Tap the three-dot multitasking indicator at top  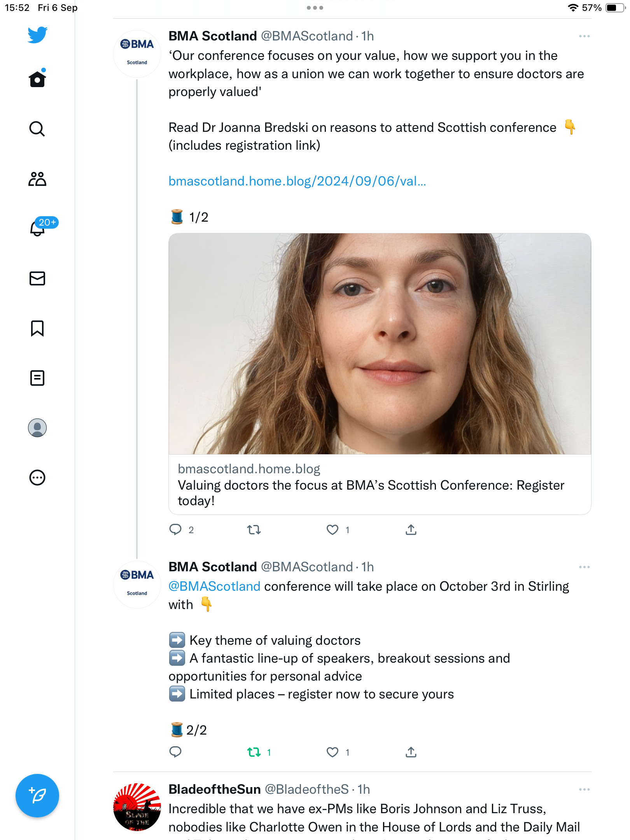click(x=315, y=8)
